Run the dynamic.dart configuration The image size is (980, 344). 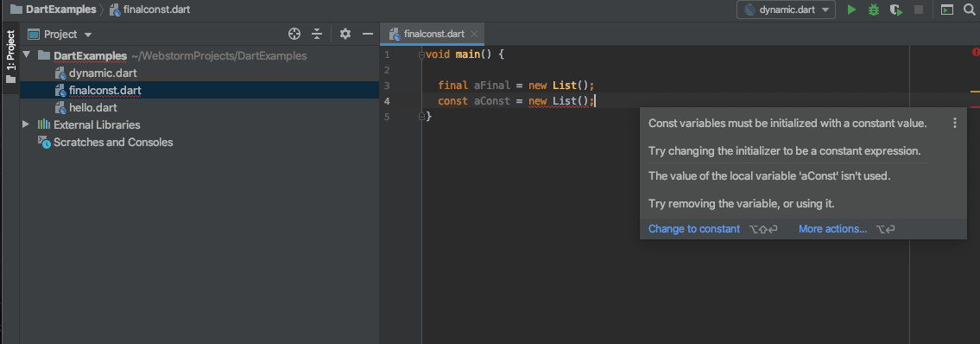point(850,10)
